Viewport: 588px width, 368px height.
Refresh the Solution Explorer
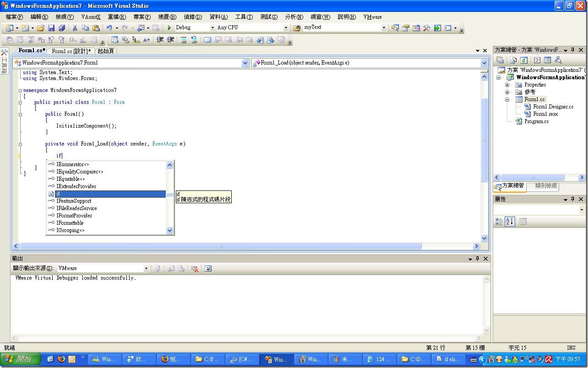click(x=524, y=60)
